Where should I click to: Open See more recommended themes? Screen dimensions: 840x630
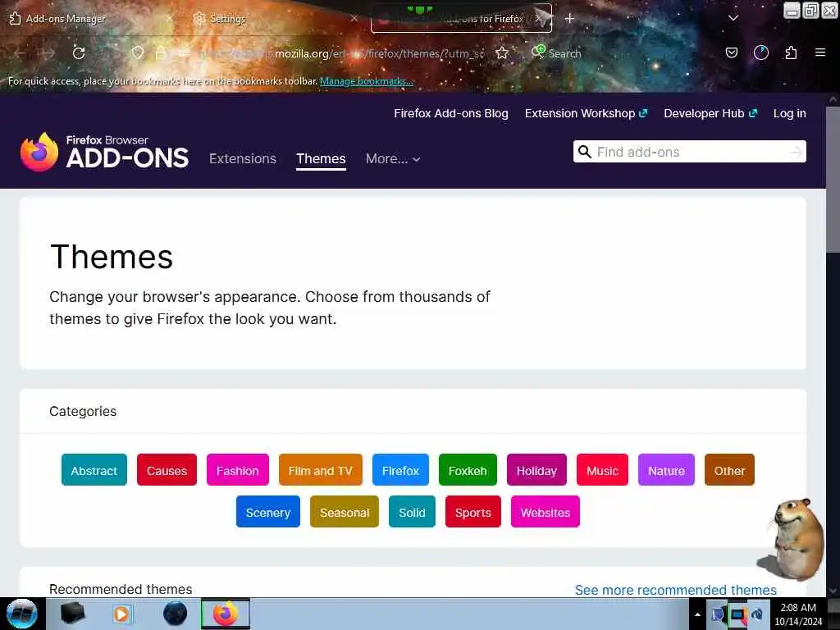pyautogui.click(x=676, y=590)
